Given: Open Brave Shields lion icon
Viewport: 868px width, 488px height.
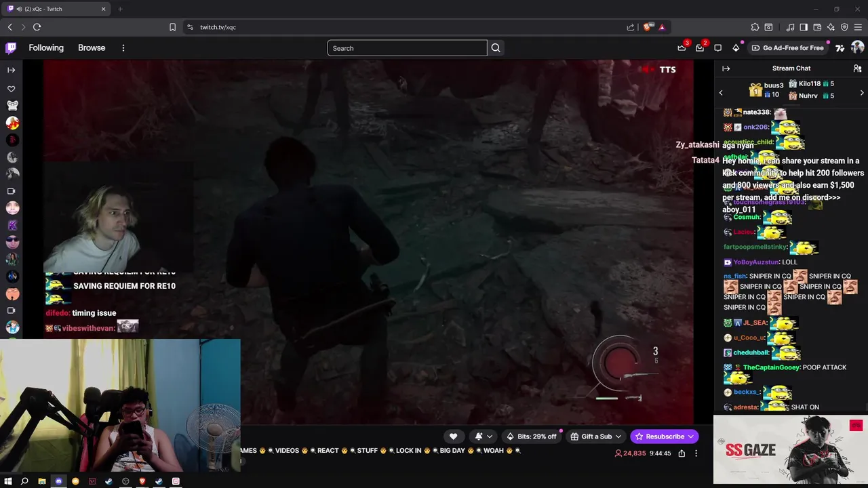Looking at the screenshot, I should pos(648,27).
